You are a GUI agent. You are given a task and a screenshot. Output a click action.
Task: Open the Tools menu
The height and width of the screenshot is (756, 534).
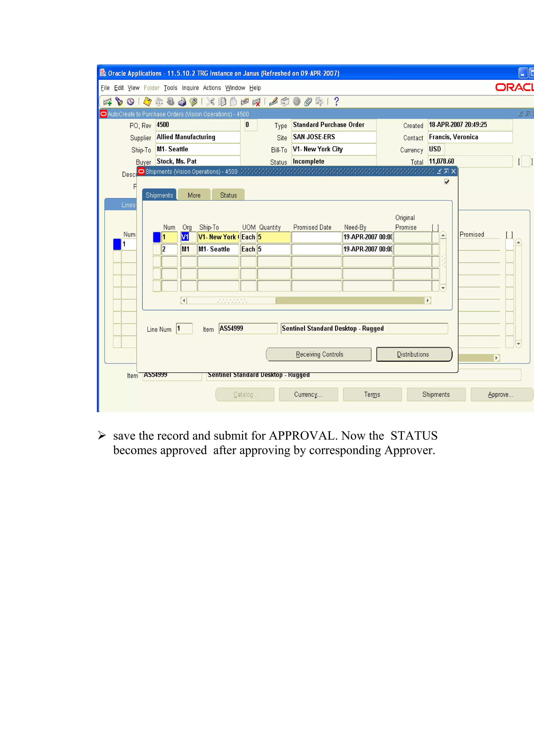tap(171, 88)
